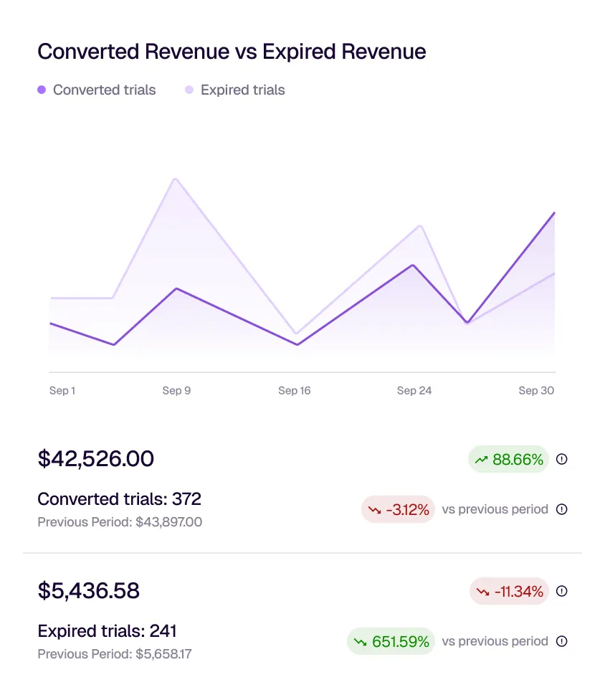Click the info icon beside the -11.34% badge
This screenshot has height=700, width=605.
(x=562, y=591)
